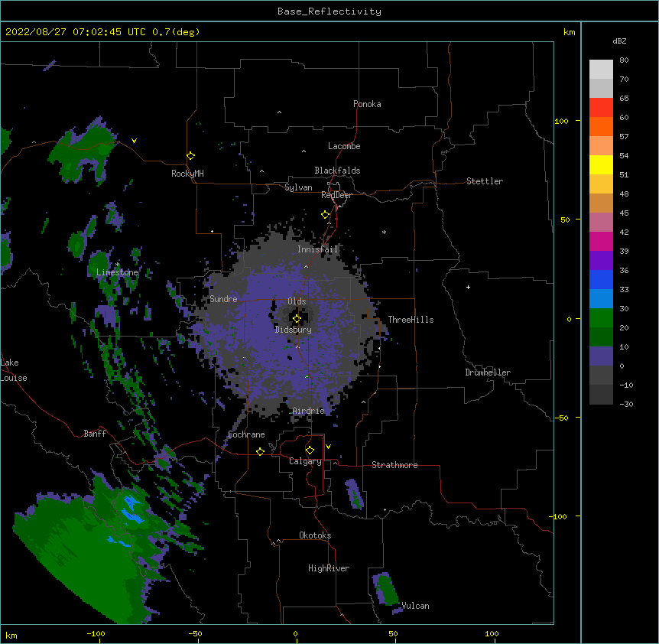The height and width of the screenshot is (644, 659).
Task: Click the RockyMH label
Action: pos(187,174)
